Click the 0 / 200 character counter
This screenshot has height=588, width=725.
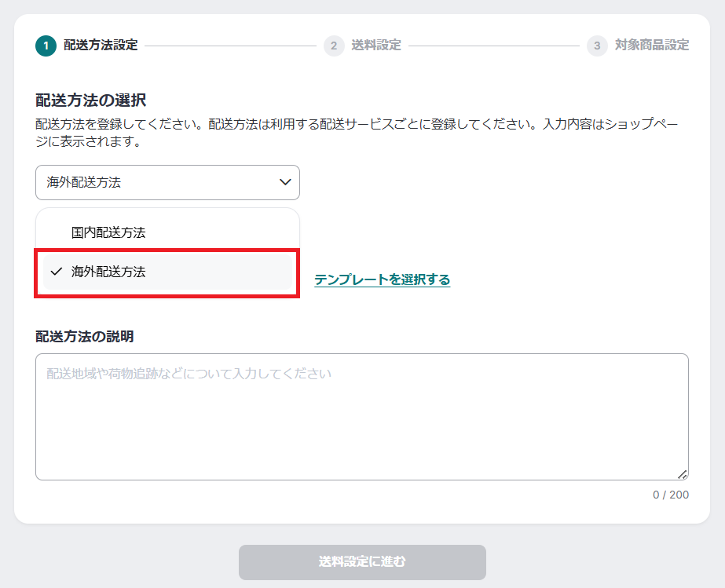tap(670, 495)
